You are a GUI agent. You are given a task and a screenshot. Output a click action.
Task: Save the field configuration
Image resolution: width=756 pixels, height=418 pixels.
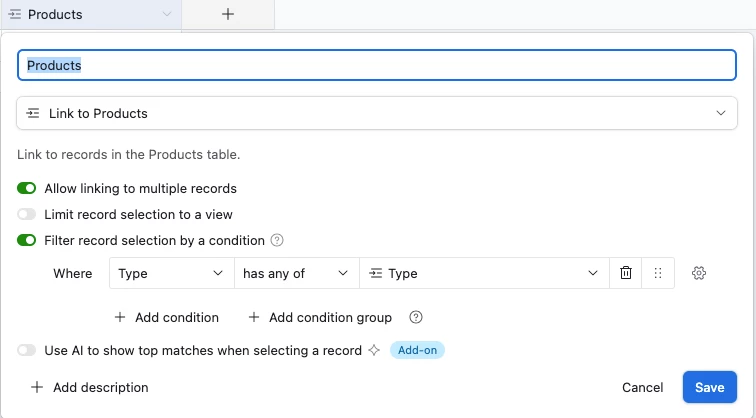click(x=709, y=387)
